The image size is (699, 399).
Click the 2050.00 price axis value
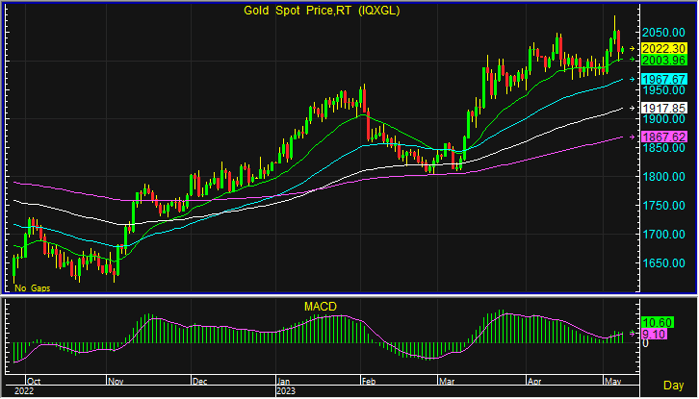coord(663,33)
